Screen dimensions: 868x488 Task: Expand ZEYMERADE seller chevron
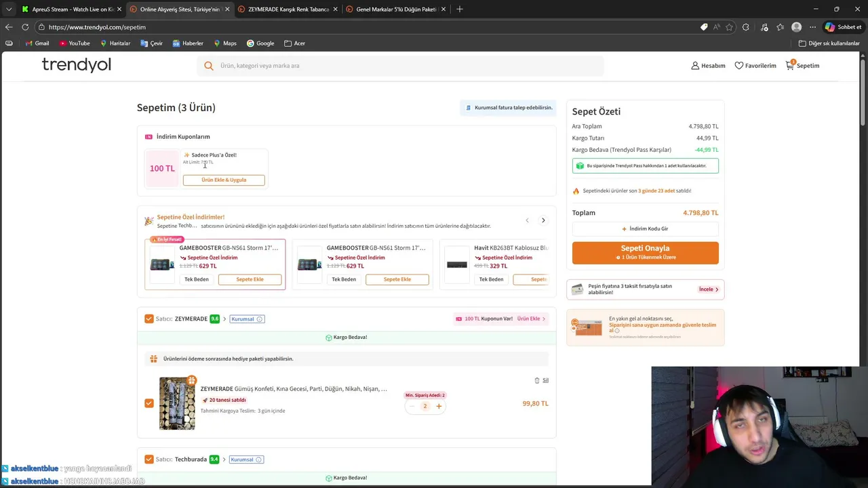pos(224,319)
